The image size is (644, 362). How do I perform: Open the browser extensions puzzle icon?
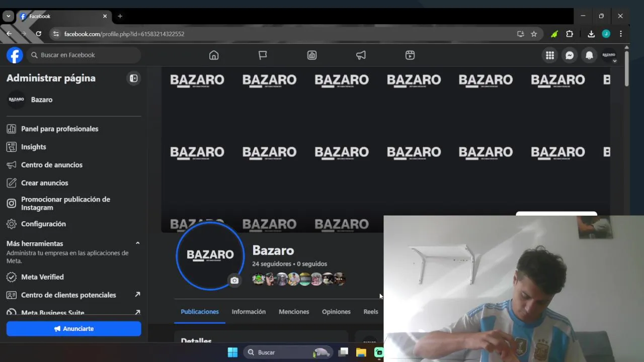click(x=570, y=34)
